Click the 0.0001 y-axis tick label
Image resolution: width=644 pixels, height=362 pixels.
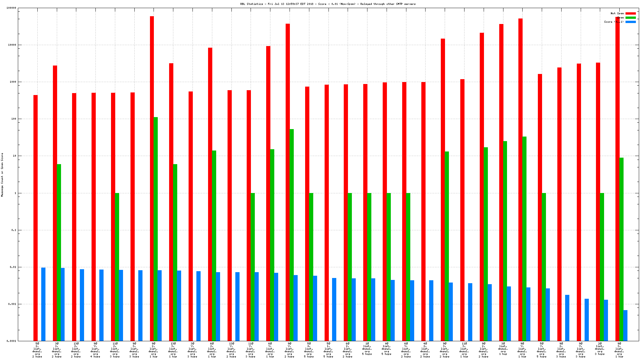click(12, 341)
